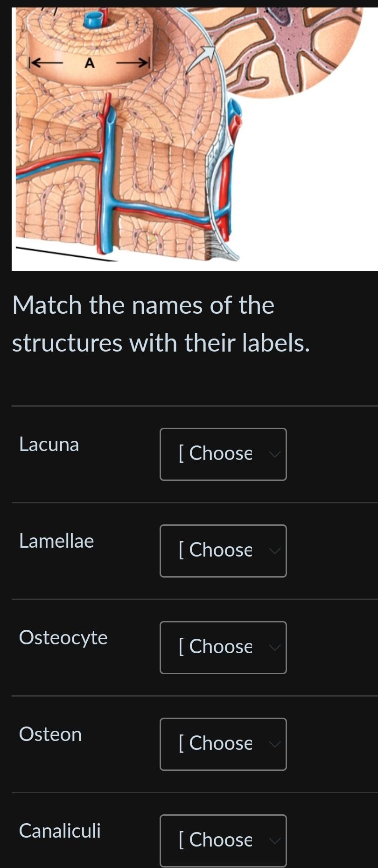Open the Osteocyte answer dropdown
Viewport: 378px width, 868px height.
223,648
